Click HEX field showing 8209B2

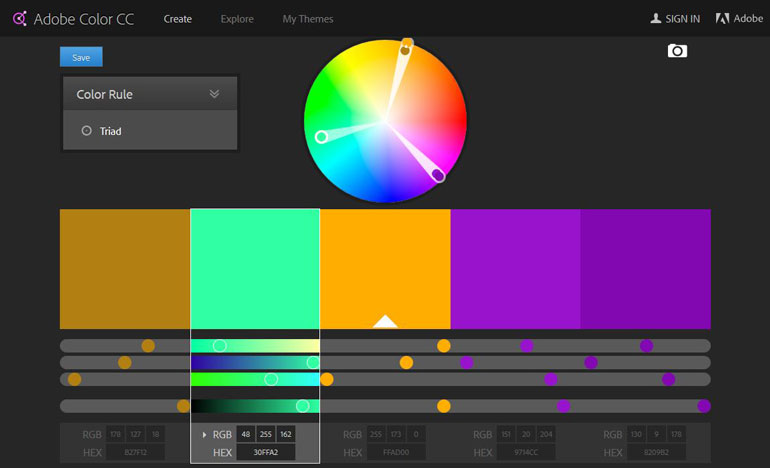(x=656, y=452)
